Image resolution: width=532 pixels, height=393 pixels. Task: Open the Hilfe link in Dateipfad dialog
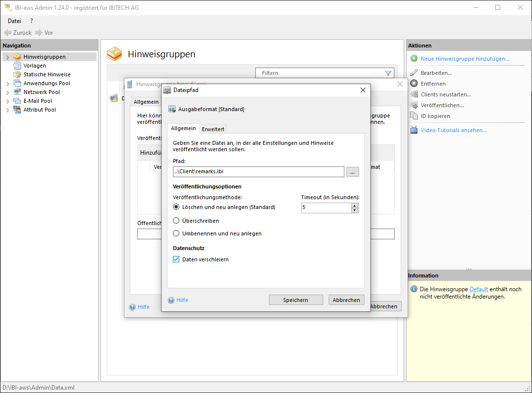pos(182,300)
